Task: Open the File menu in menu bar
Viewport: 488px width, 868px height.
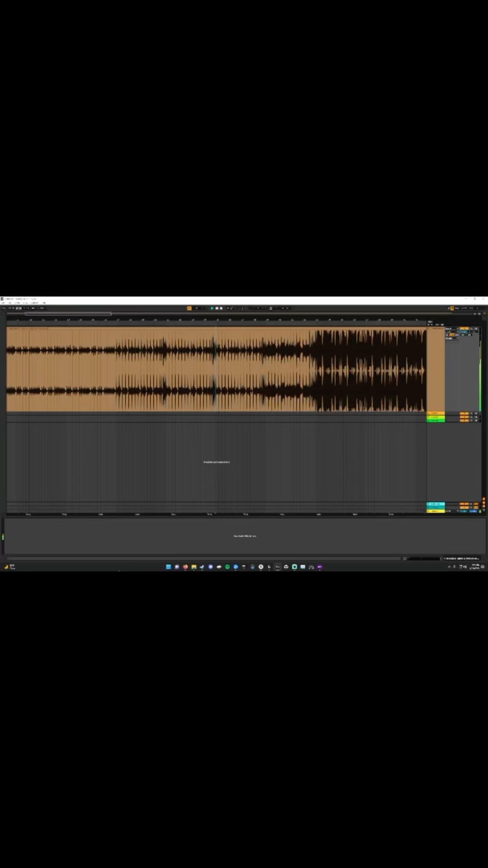Action: pyautogui.click(x=3, y=303)
